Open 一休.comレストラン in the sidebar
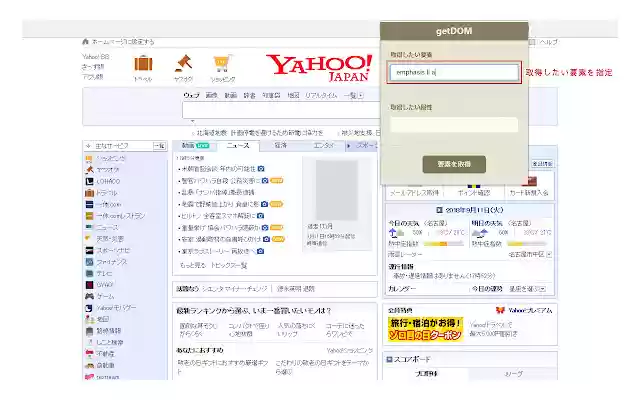 point(120,216)
